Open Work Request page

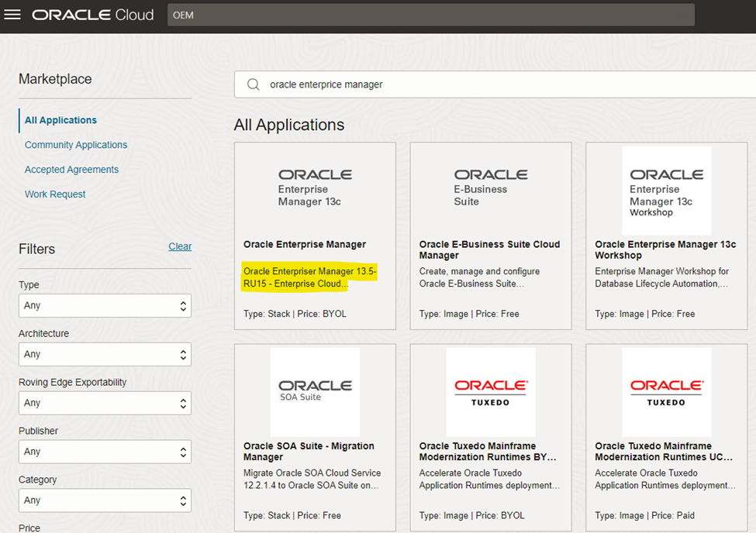[55, 194]
